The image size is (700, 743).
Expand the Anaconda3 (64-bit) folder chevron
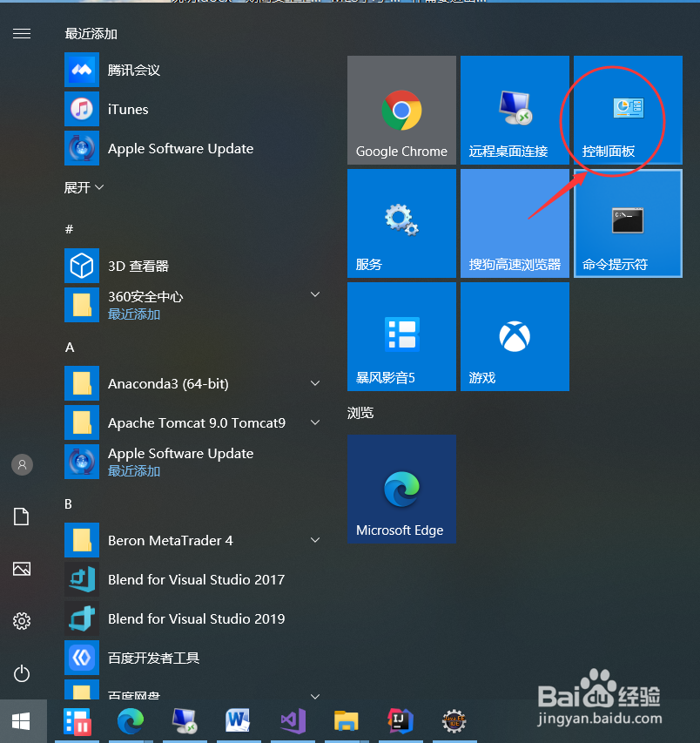(x=315, y=383)
